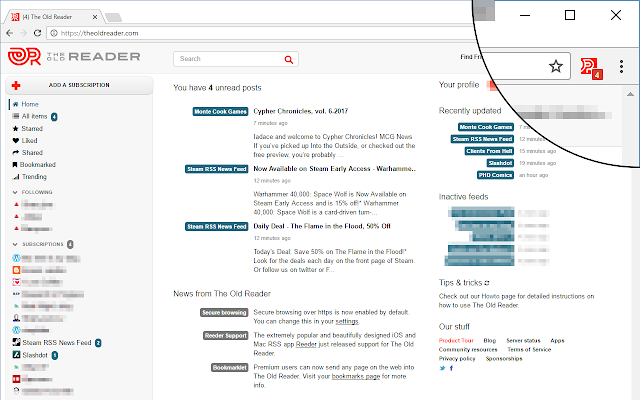Click the Tips & tricks refresh icon
Image resolution: width=640 pixels, height=400 pixels.
click(x=487, y=282)
